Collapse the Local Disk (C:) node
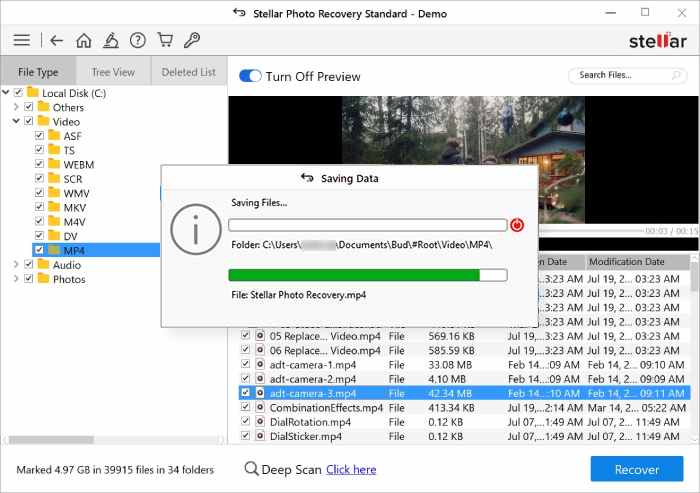This screenshot has height=493, width=700. 6,92
